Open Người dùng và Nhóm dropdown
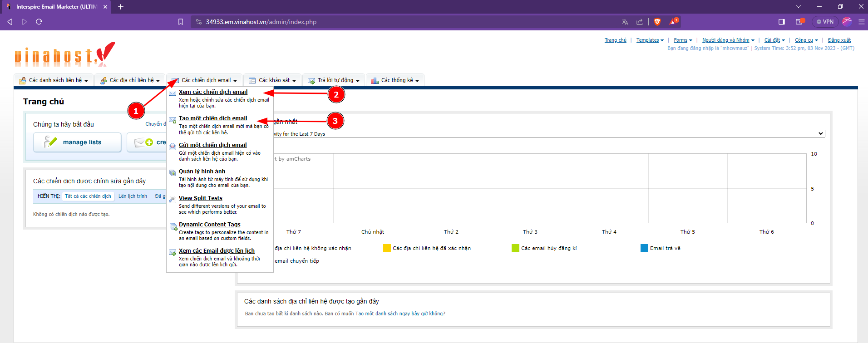This screenshot has height=343, width=868. pos(728,40)
